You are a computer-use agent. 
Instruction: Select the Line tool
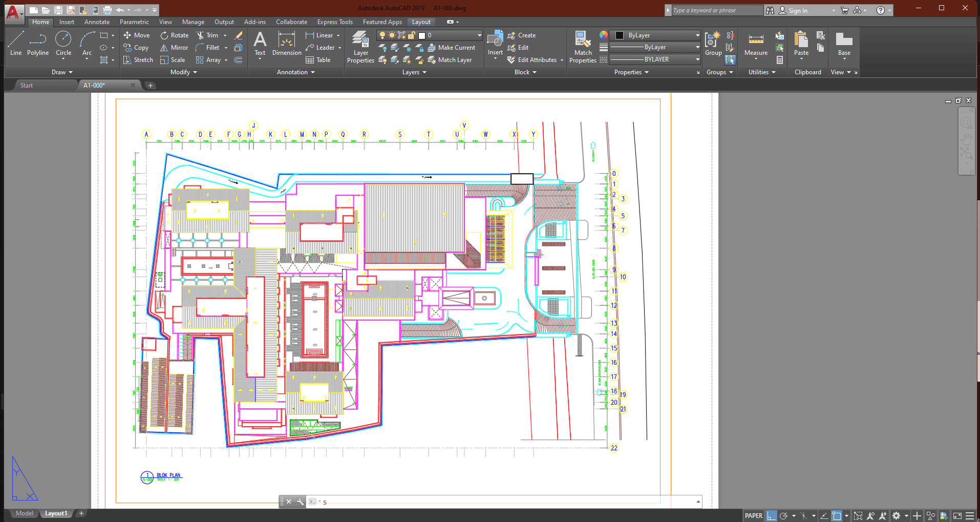click(x=15, y=45)
